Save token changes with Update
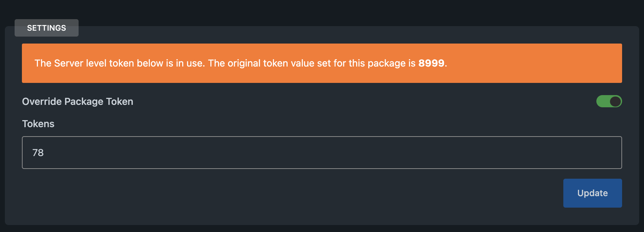The image size is (644, 232). pyautogui.click(x=593, y=193)
